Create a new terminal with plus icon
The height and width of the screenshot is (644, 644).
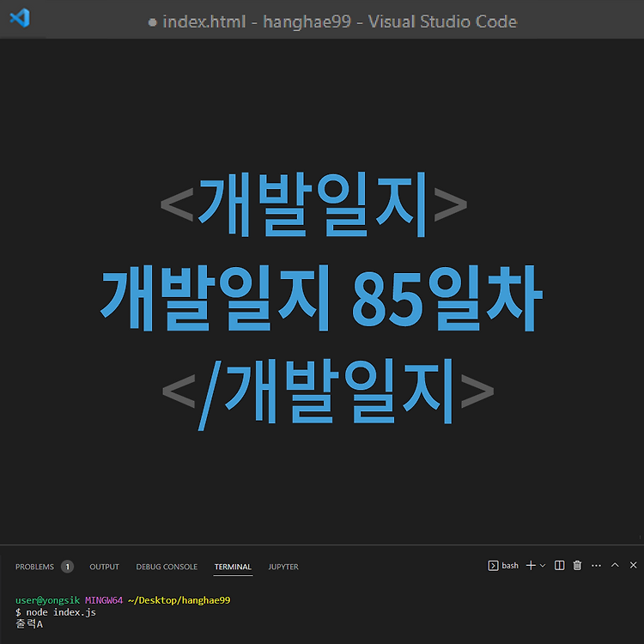(531, 566)
